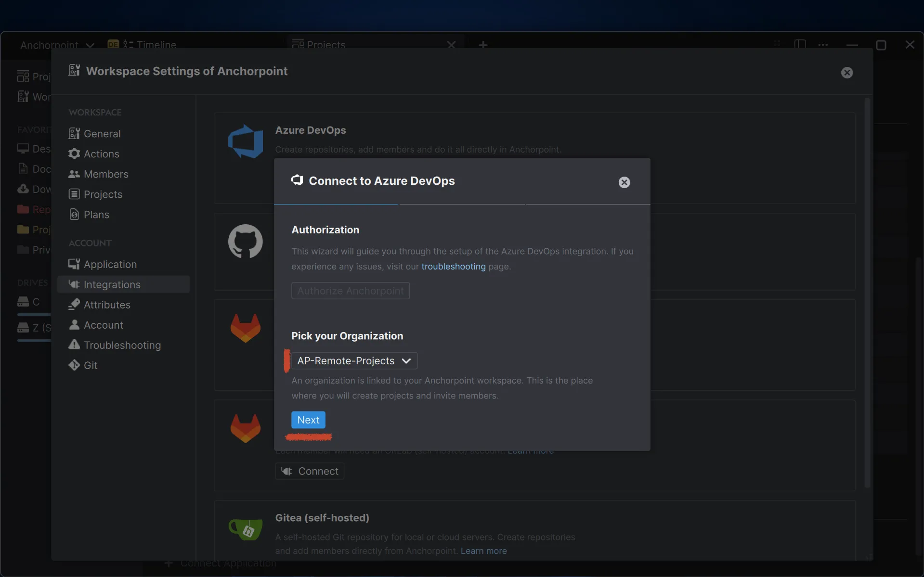Image resolution: width=924 pixels, height=577 pixels.
Task: Click the GitHub logo
Action: pyautogui.click(x=246, y=241)
